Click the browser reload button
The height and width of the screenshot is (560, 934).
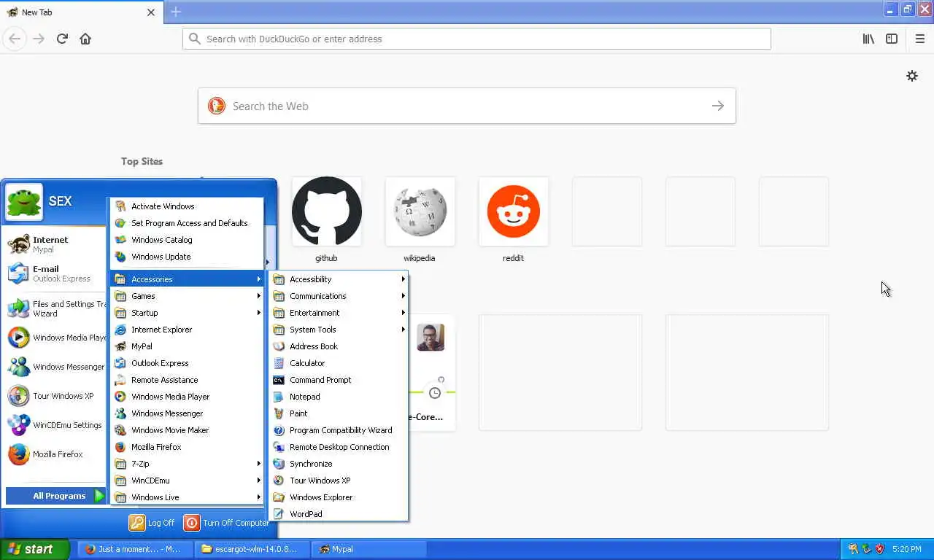pos(62,39)
